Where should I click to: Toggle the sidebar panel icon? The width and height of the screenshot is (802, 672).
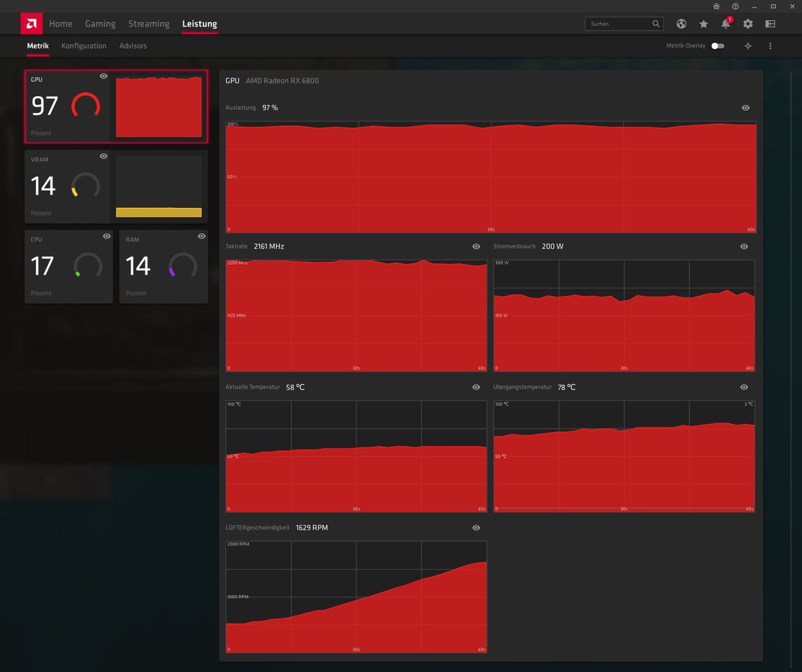tap(770, 24)
